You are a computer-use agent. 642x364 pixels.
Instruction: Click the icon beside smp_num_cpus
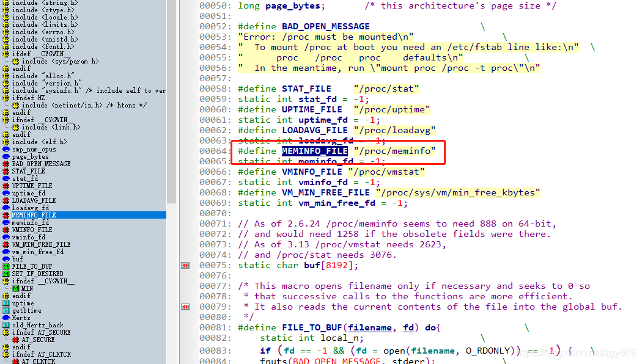click(x=6, y=149)
